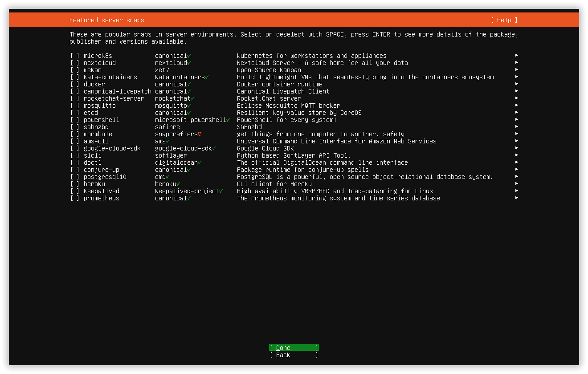
Task: Click verified checkmark next to microsoft-powershell
Action: coord(228,120)
